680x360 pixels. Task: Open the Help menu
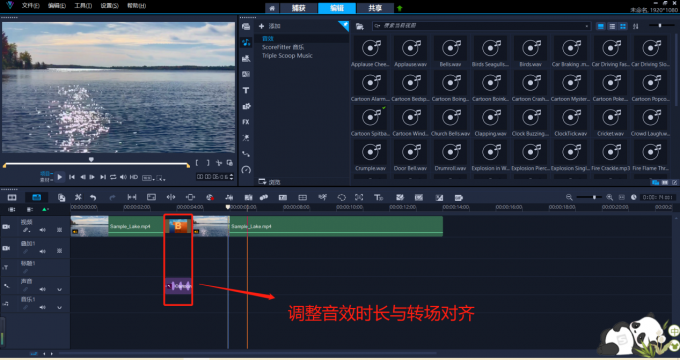[136, 6]
